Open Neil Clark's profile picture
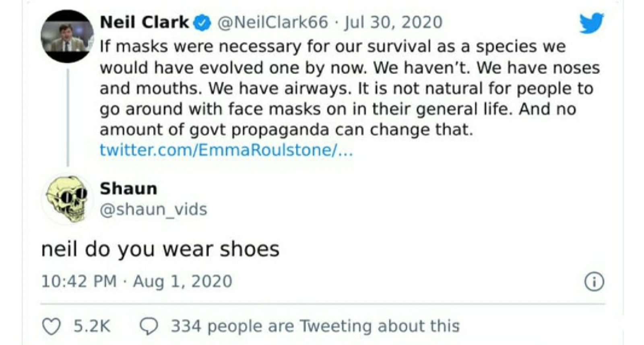Screen dimensions: 644x345 pos(67,36)
